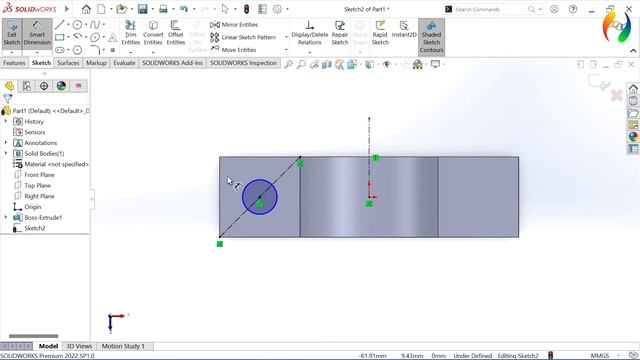
Task: Select the Circle sketch tool
Action: point(77,24)
